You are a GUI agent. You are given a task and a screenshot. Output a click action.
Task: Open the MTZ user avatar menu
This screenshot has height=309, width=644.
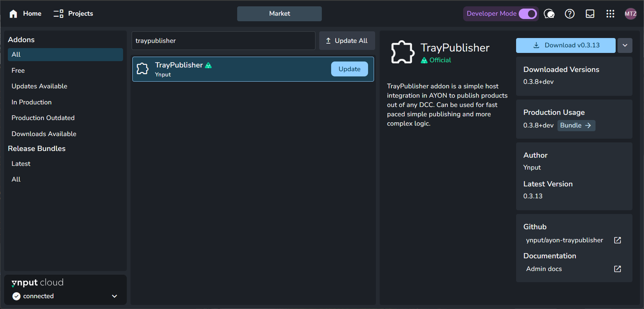(631, 14)
